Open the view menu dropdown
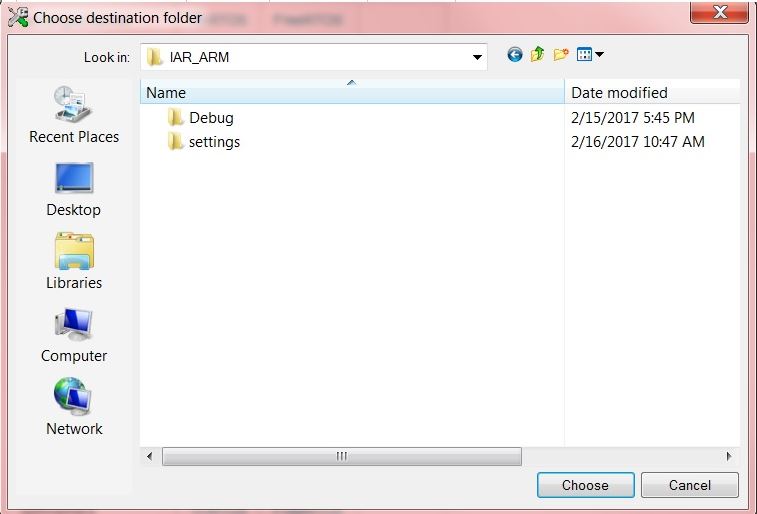Screen dimensions: 757x514 point(590,55)
